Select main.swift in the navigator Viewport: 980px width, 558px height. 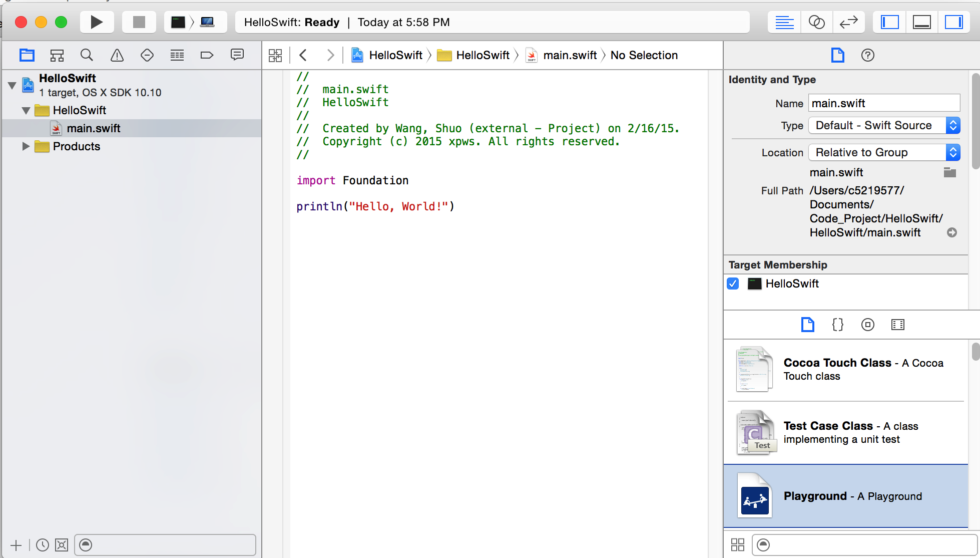pyautogui.click(x=132, y=128)
